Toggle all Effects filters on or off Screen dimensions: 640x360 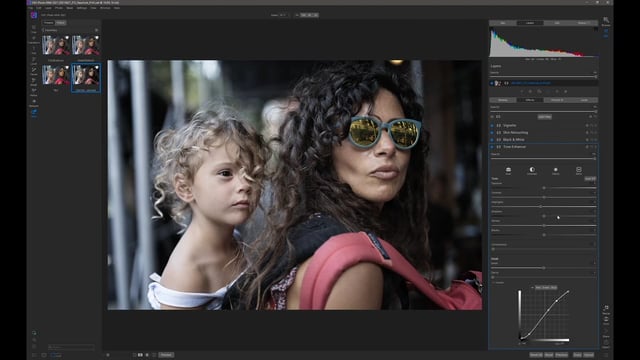[x=492, y=117]
